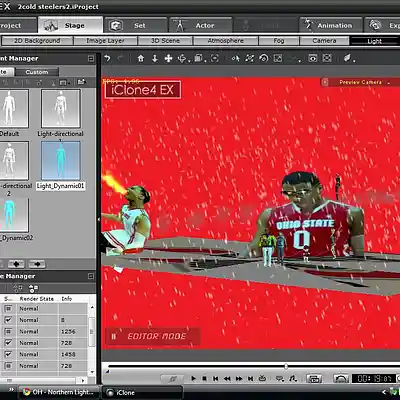The image size is (400, 400).
Task: Toggle checkbox in row with info 1256
Action: tap(8, 331)
